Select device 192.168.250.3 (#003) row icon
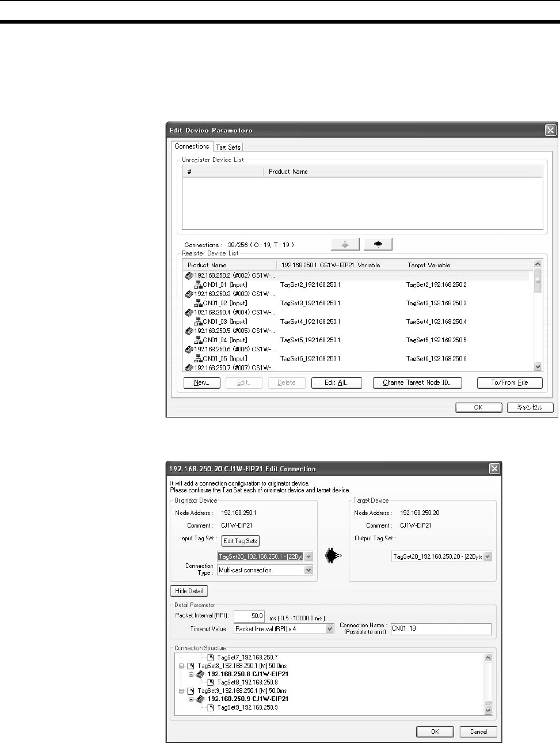Viewport: 560px width, 743px height. tap(189, 294)
